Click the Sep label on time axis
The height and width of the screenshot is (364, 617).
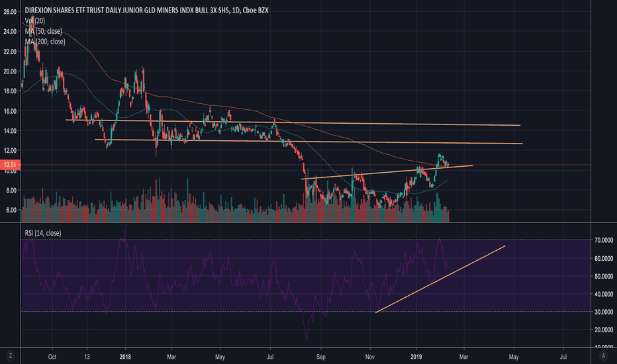[x=320, y=357]
